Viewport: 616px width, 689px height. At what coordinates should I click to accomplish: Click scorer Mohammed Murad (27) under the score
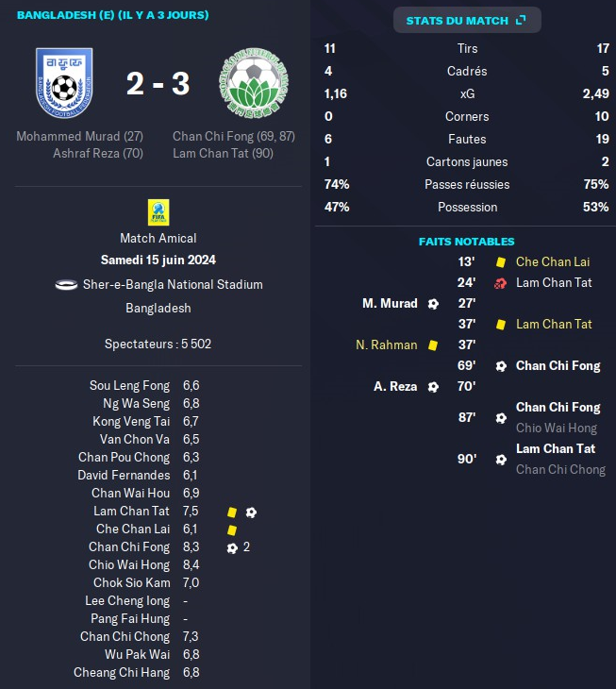(79, 136)
